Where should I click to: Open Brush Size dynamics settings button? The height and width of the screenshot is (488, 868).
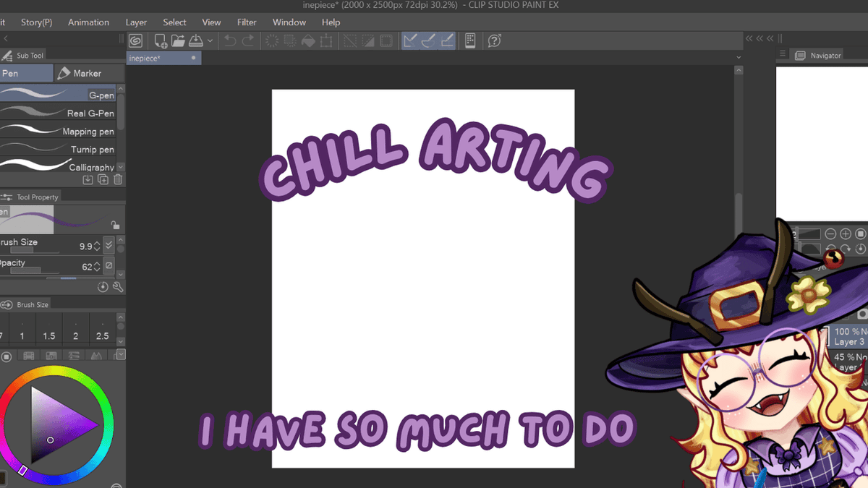click(x=109, y=246)
